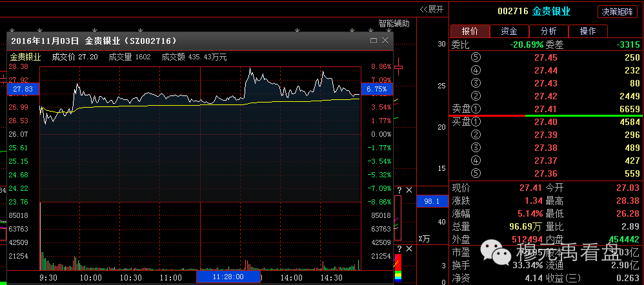This screenshot has width=644, height=285.
Task: Select sell level ④ price 27.44
Action: [x=546, y=71]
